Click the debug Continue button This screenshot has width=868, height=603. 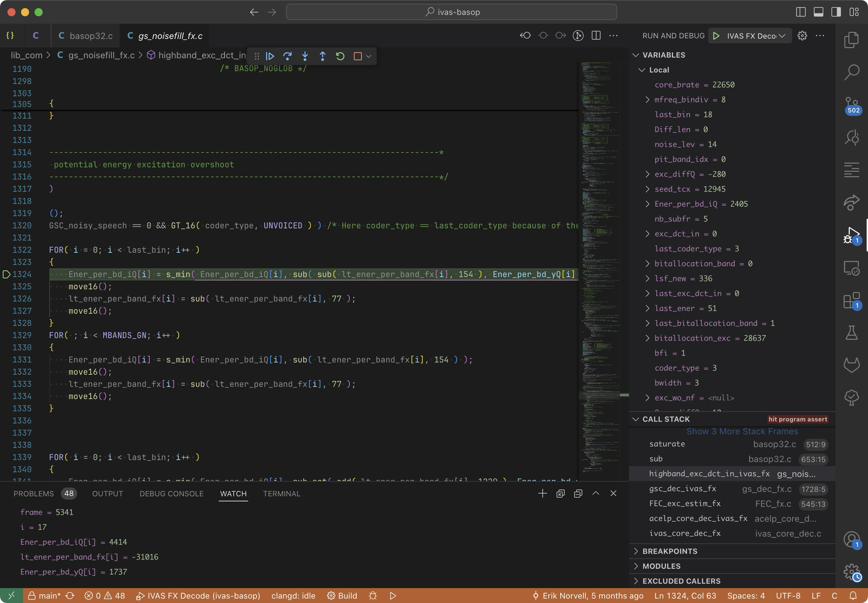269,56
